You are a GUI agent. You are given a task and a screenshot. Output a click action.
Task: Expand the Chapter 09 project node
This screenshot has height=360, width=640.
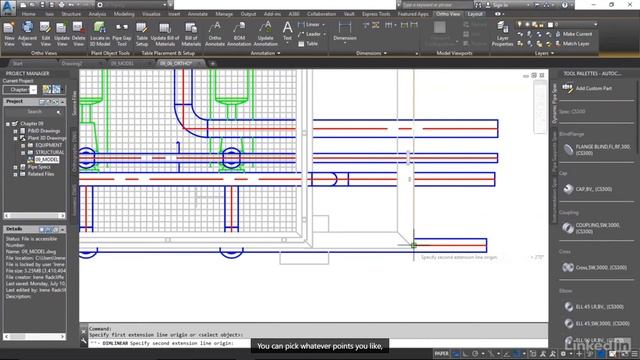click(8, 124)
